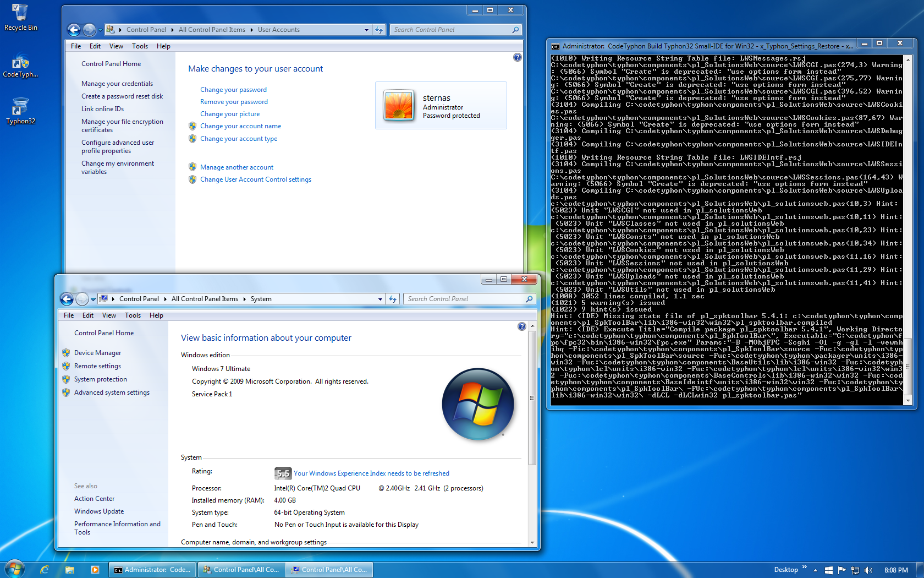This screenshot has width=924, height=578.
Task: Click Back arrow in System window
Action: (x=67, y=299)
